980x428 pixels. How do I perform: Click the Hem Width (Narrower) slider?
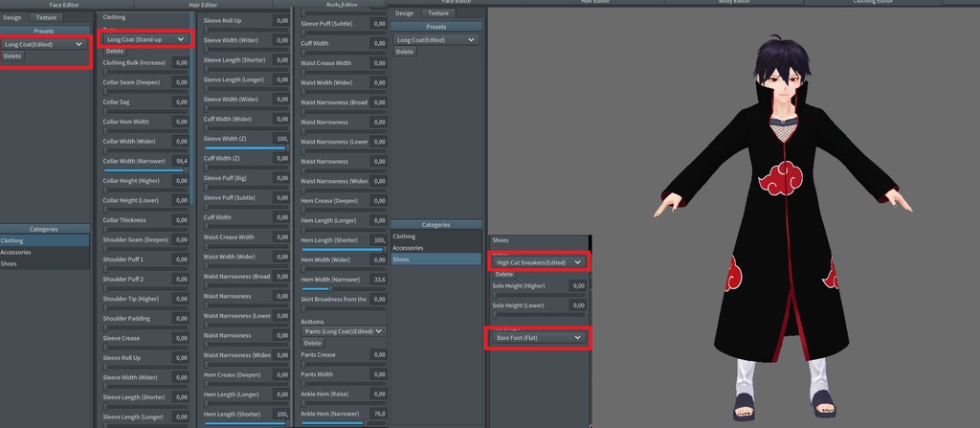344,289
